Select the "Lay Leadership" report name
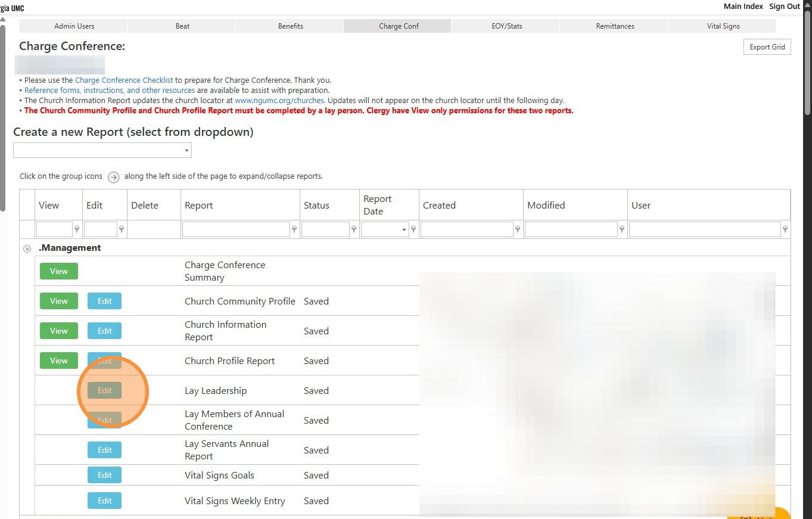This screenshot has width=812, height=519. tap(216, 390)
